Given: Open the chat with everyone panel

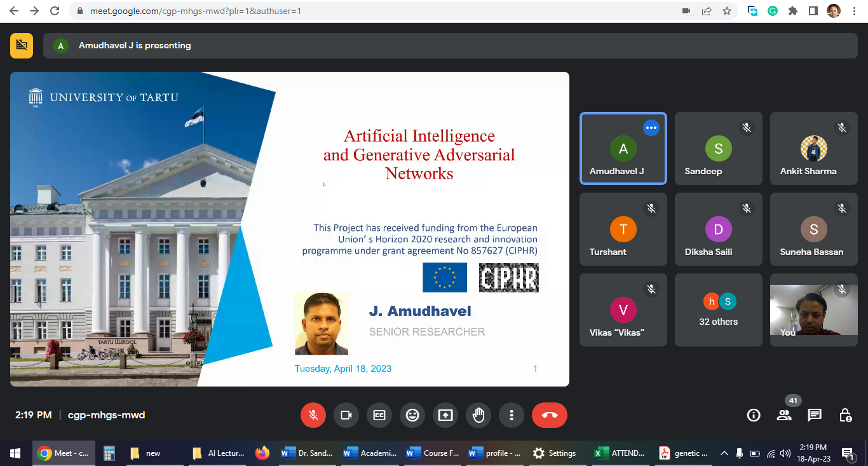Looking at the screenshot, I should [x=815, y=415].
